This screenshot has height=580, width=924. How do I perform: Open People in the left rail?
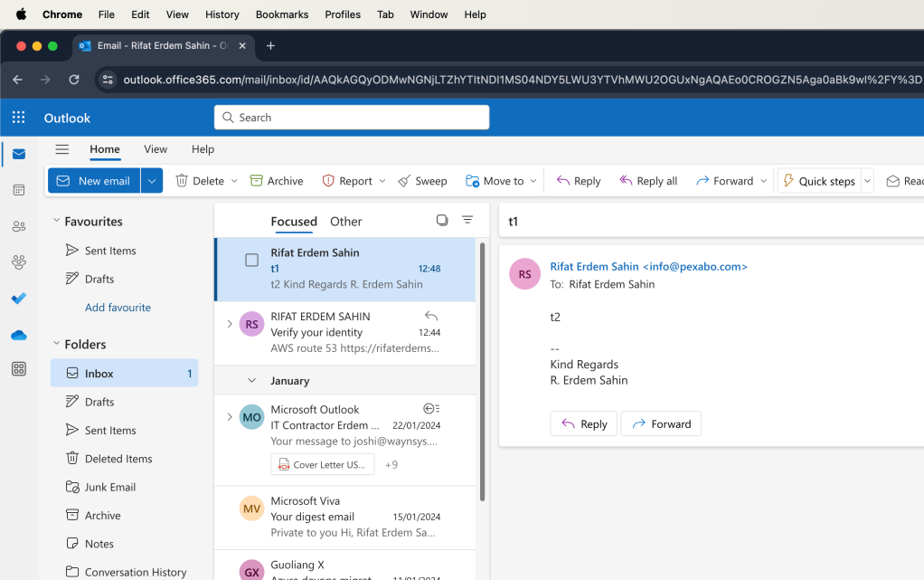[19, 226]
